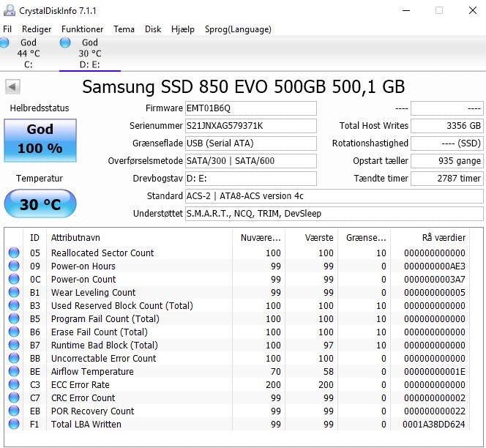486x448 pixels.
Task: Click status orb for Total LBA Written
Action: (14, 424)
